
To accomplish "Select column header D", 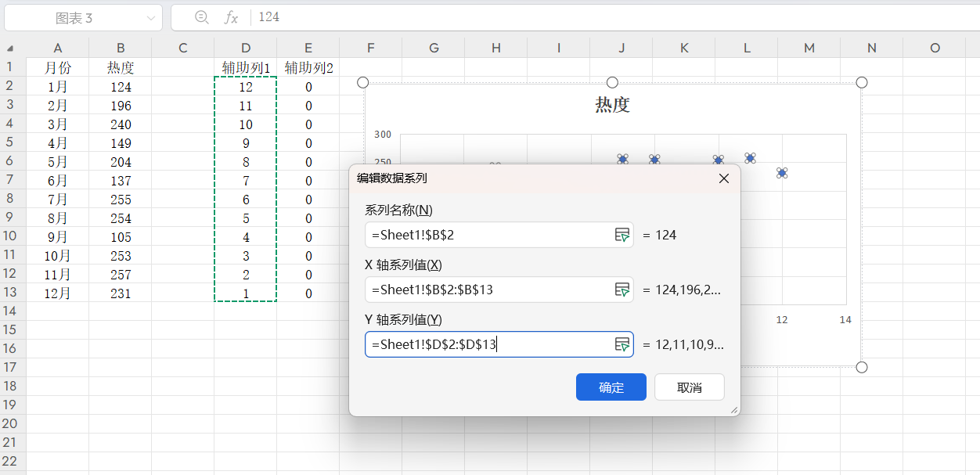I will point(245,47).
